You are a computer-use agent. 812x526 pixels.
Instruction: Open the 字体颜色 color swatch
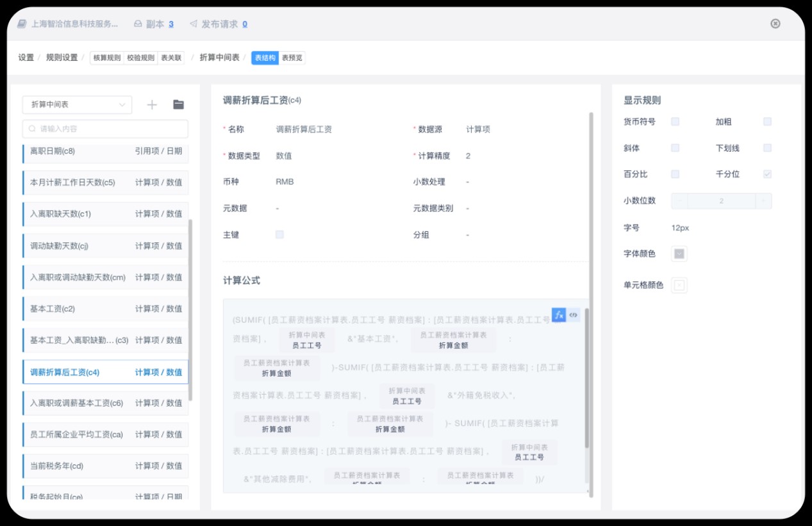click(679, 254)
